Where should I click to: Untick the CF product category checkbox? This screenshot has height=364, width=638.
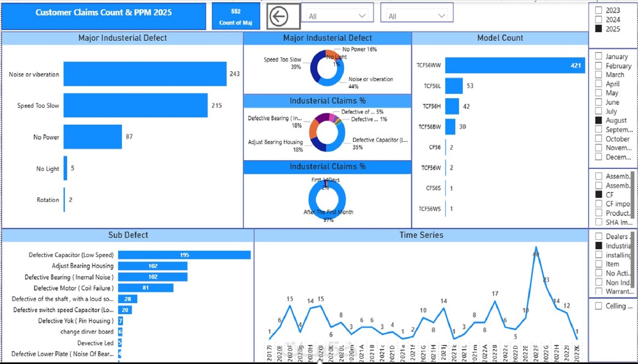coord(599,194)
